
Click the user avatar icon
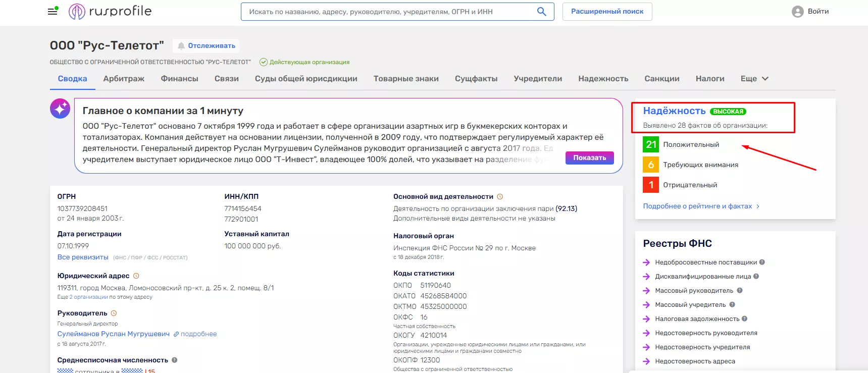798,12
